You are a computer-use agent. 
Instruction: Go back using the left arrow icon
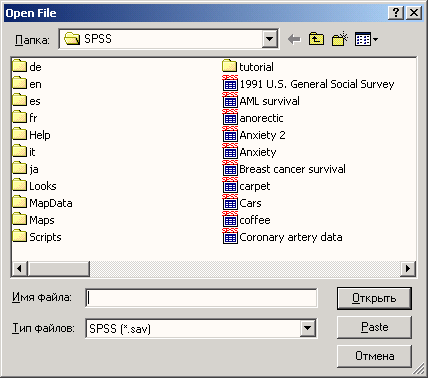pyautogui.click(x=294, y=39)
